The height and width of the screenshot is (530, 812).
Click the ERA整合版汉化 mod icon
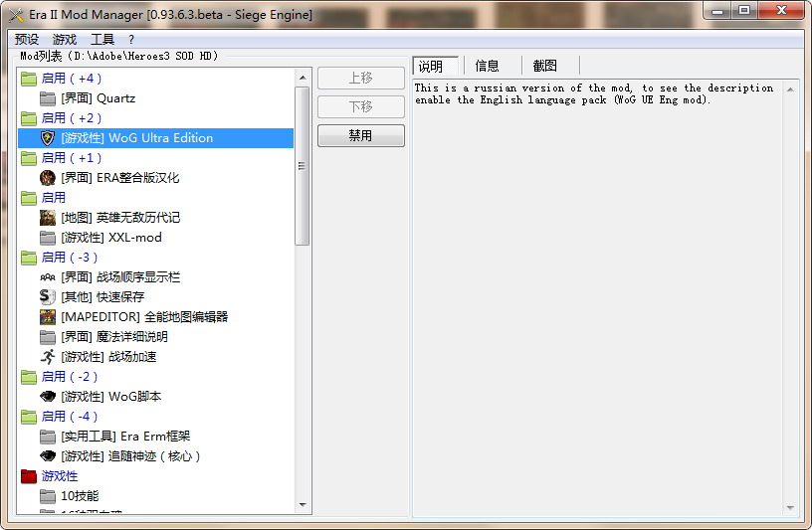(48, 178)
